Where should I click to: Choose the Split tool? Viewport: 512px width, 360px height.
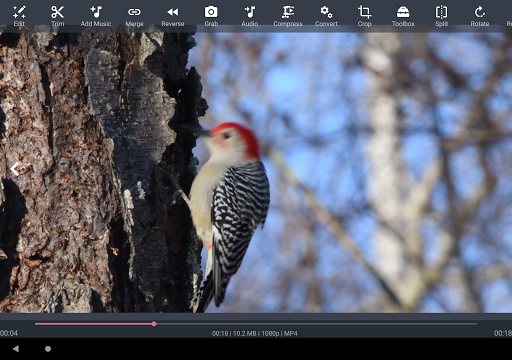441,16
